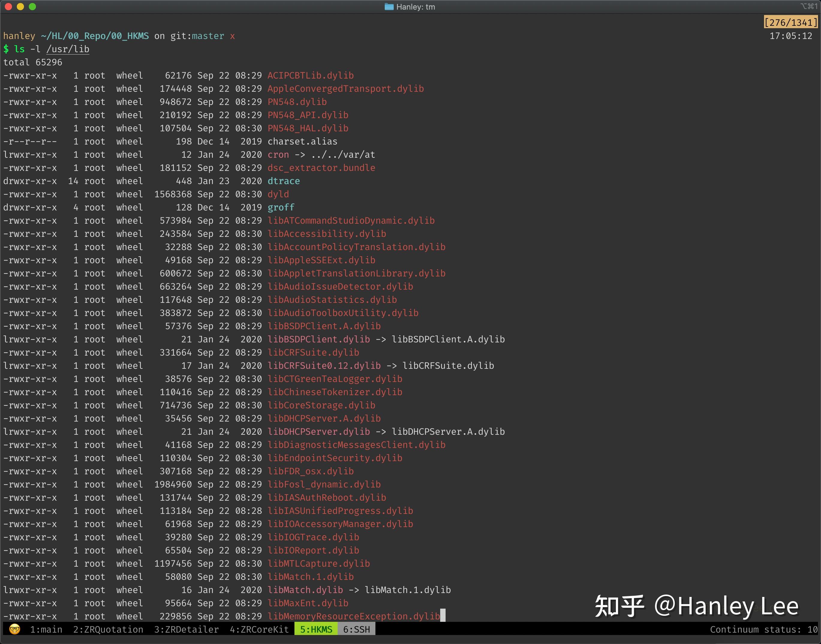The width and height of the screenshot is (821, 644).
Task: Click the yellow minimize window button
Action: coord(20,6)
